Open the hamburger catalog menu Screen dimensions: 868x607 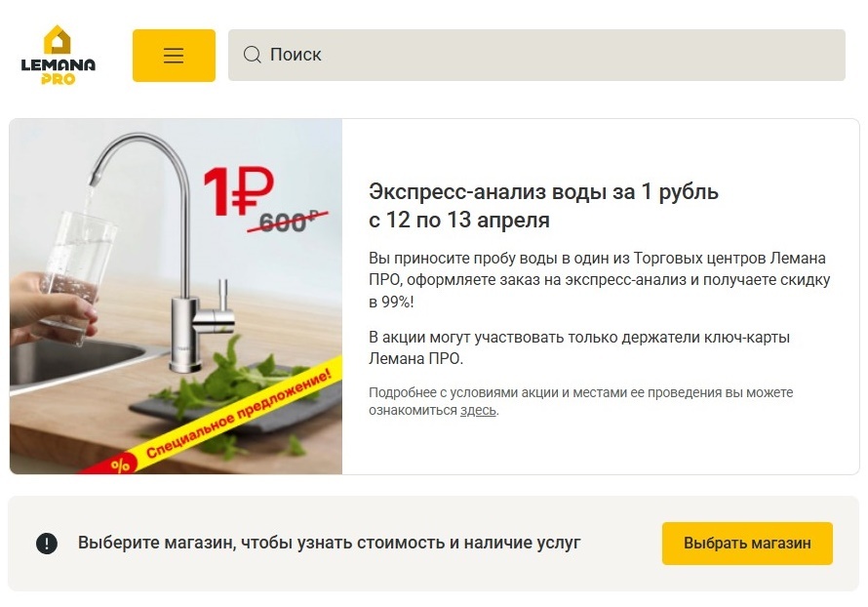point(174,56)
